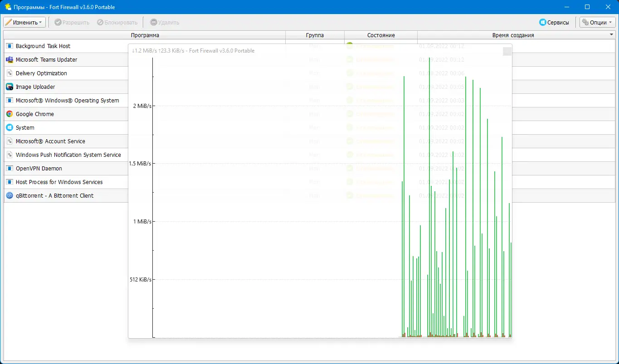Image resolution: width=619 pixels, height=364 pixels.
Task: Click the Microsoft Teams Updater icon
Action: pos(9,60)
